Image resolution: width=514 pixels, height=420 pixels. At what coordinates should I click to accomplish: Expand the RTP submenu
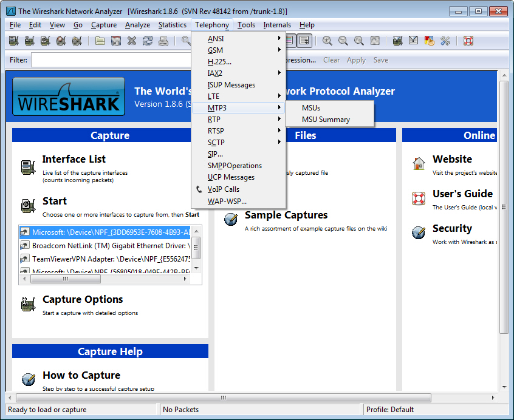point(238,119)
